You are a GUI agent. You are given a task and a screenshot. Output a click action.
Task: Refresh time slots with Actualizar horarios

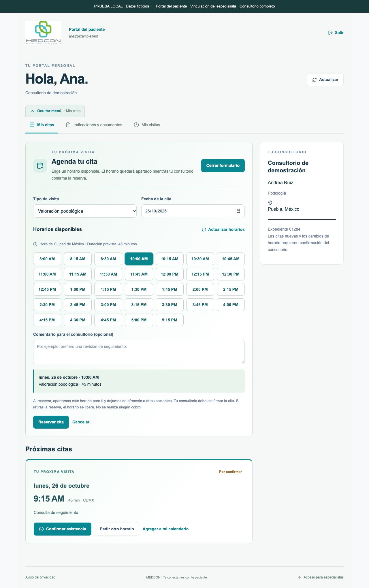point(223,229)
